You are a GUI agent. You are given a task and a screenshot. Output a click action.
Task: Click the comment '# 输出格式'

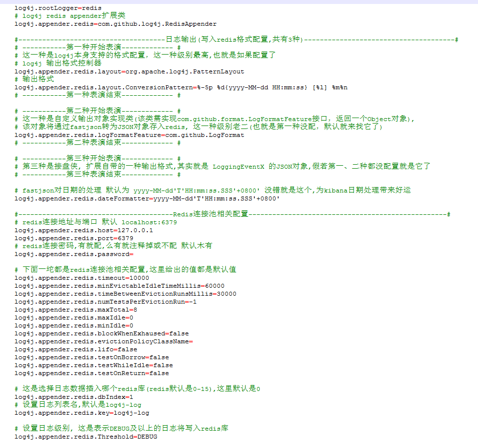click(x=34, y=79)
